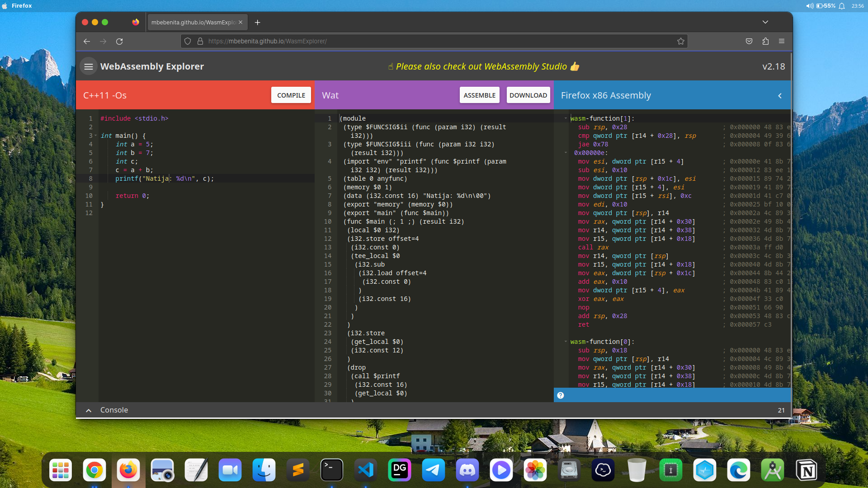
Task: Collapse the Firefox x86 Assembly panel chevron
Action: tap(780, 96)
